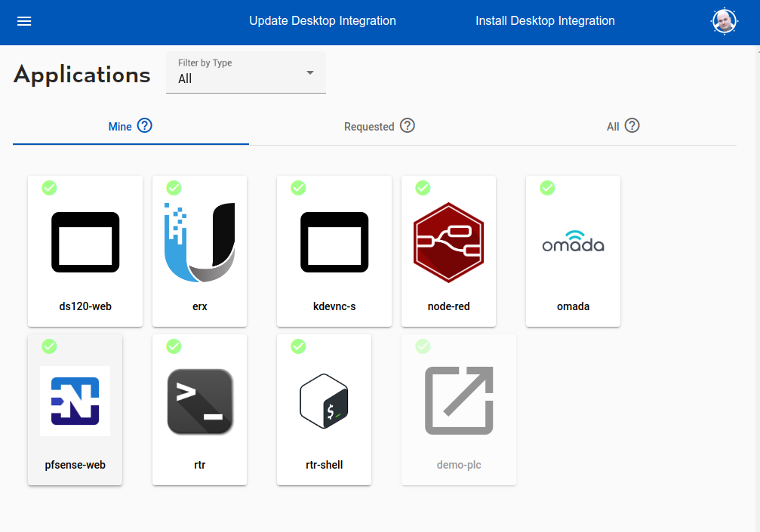
Task: Open the hamburger navigation menu
Action: coord(24,21)
